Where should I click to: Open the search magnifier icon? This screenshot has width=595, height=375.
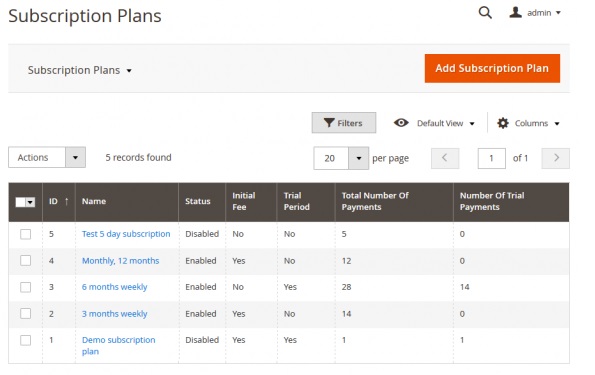tap(485, 13)
